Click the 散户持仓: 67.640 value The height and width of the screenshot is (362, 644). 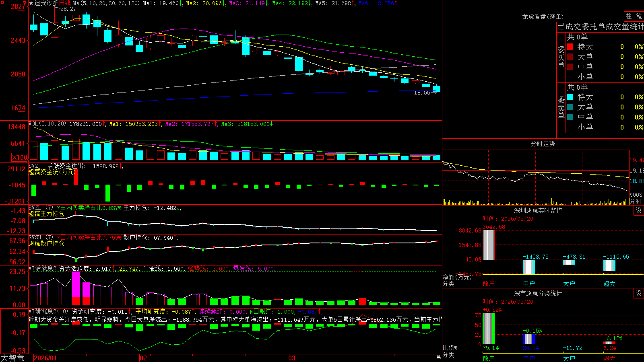point(149,238)
